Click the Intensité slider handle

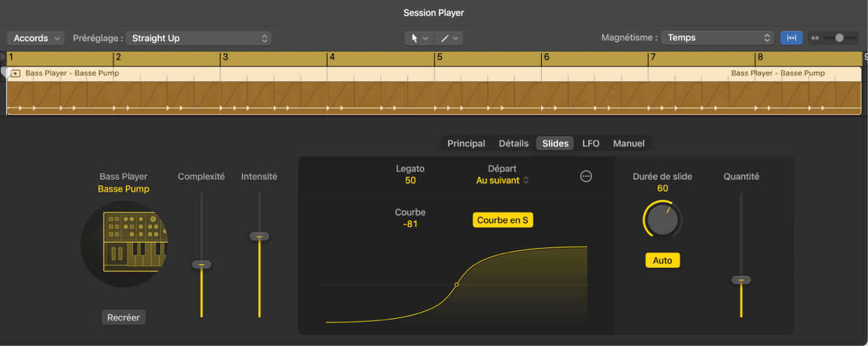(x=259, y=237)
